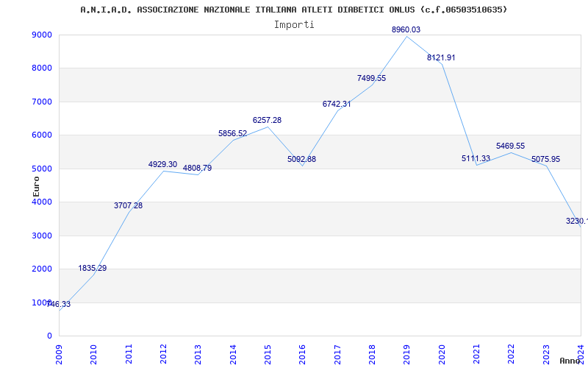Image resolution: width=588 pixels, height=368 pixels.
Task: Click data label 8960.03 at the peak
Action: pos(406,29)
